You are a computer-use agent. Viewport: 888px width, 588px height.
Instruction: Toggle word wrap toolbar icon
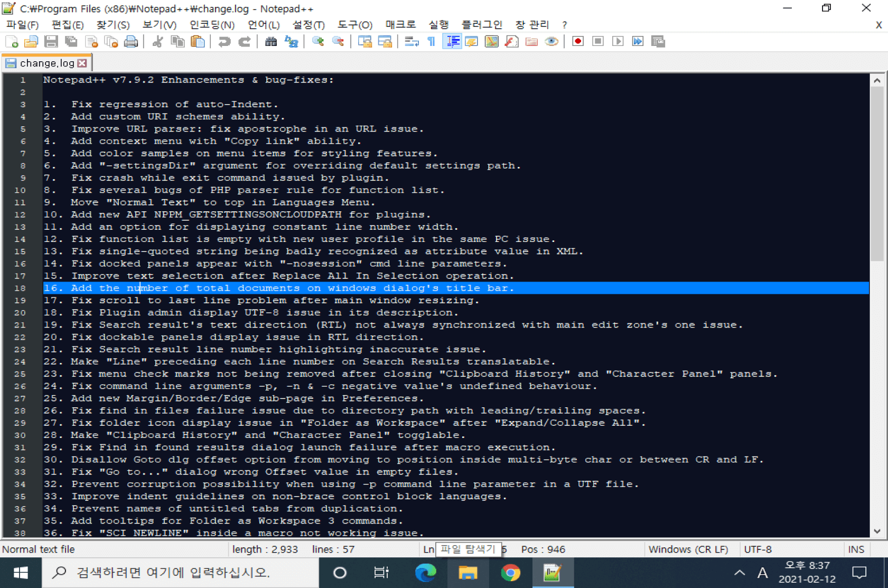(x=412, y=42)
